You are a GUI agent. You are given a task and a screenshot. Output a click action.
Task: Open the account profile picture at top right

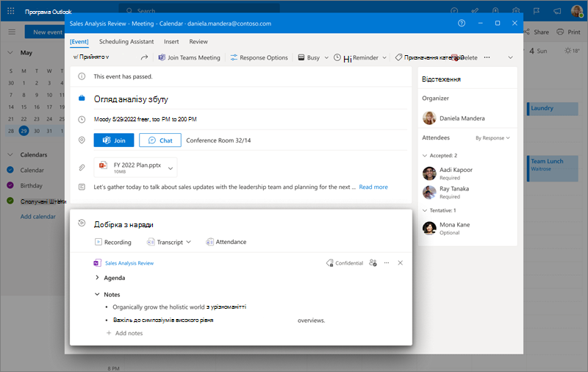point(577,11)
